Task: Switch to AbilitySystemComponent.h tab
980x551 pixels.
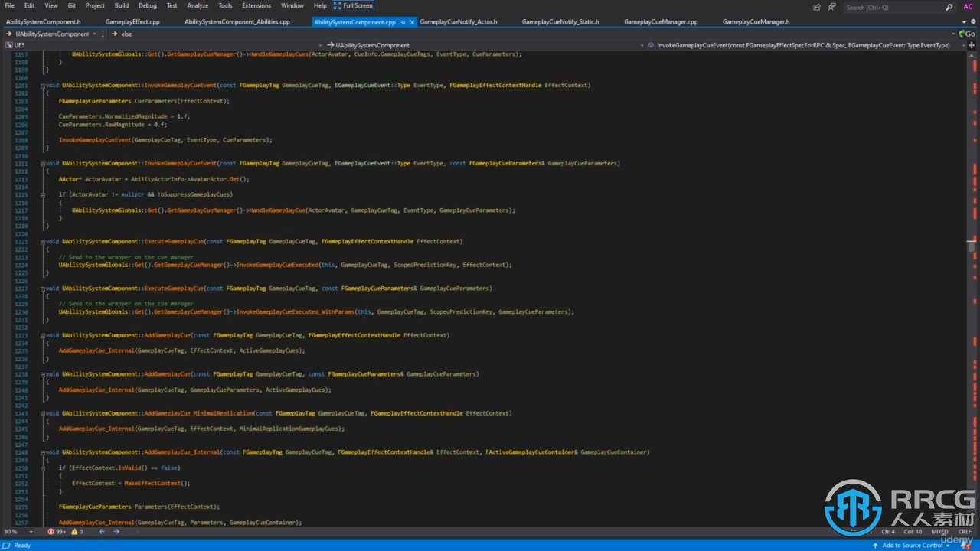Action: 43,22
